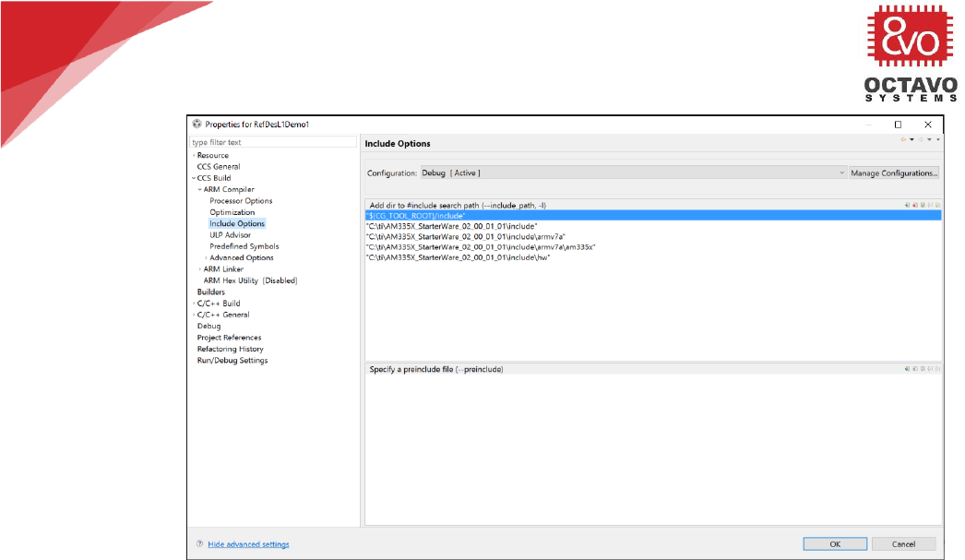The width and height of the screenshot is (965, 560).
Task: Select the include\armv7a\am335x path entry
Action: tap(653, 247)
